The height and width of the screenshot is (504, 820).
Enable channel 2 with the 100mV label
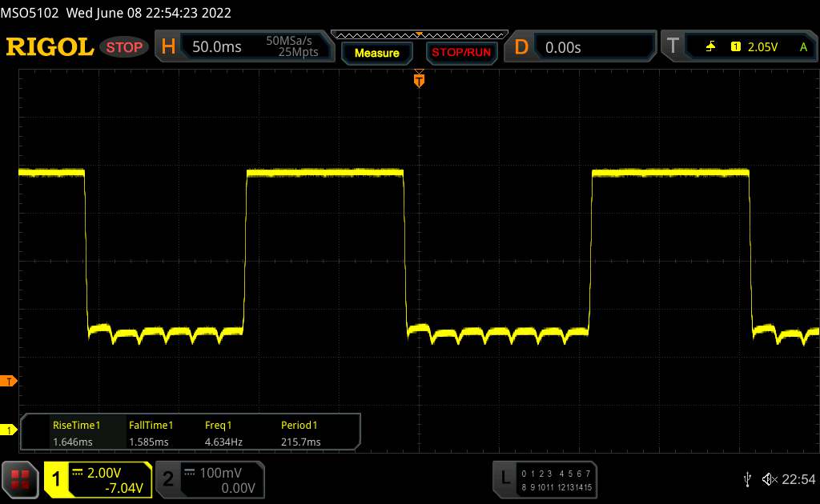(x=208, y=479)
